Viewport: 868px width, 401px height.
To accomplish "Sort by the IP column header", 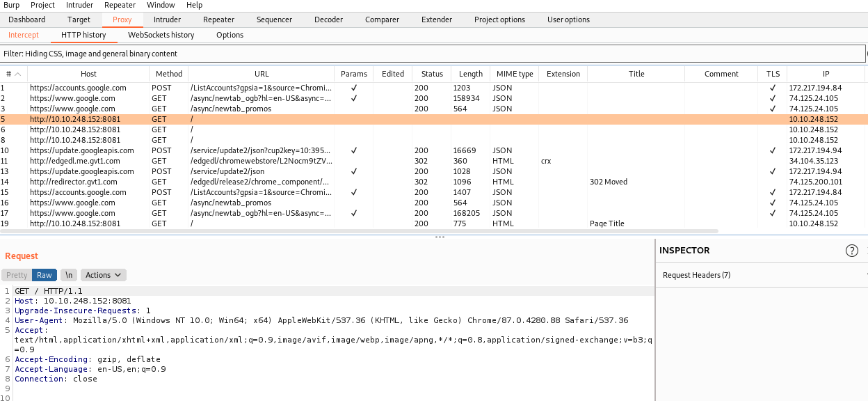I will 826,74.
